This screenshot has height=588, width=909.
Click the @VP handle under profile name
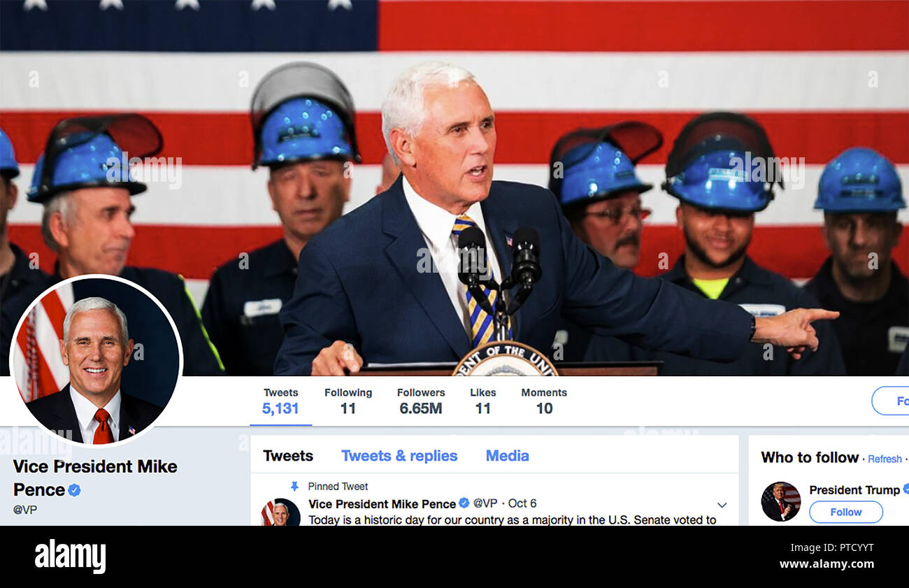tap(25, 510)
